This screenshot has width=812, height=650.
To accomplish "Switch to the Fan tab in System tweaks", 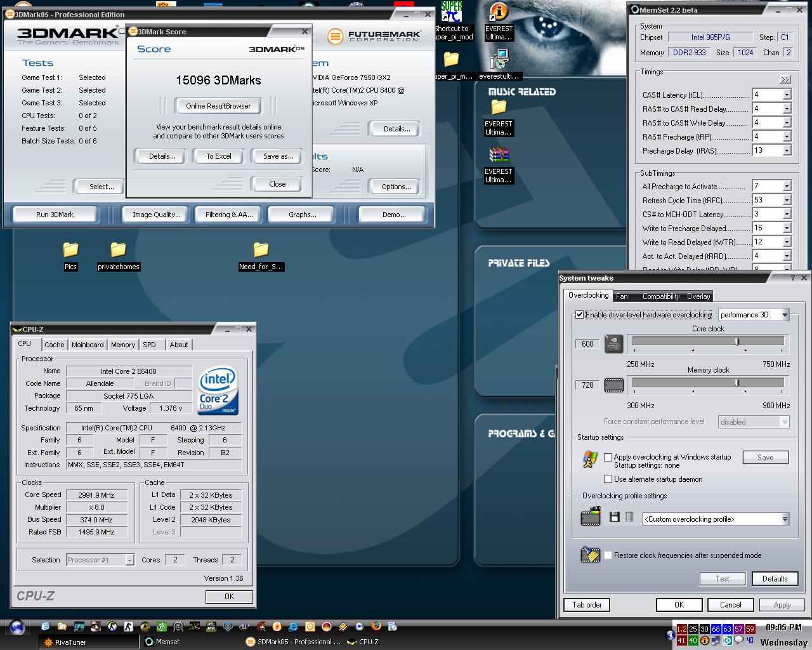I will click(x=622, y=296).
